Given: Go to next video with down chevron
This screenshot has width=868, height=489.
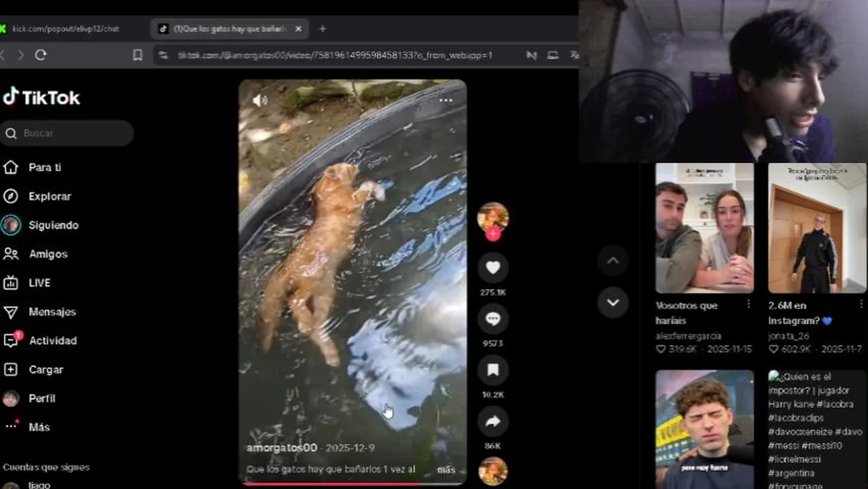Looking at the screenshot, I should click(613, 302).
